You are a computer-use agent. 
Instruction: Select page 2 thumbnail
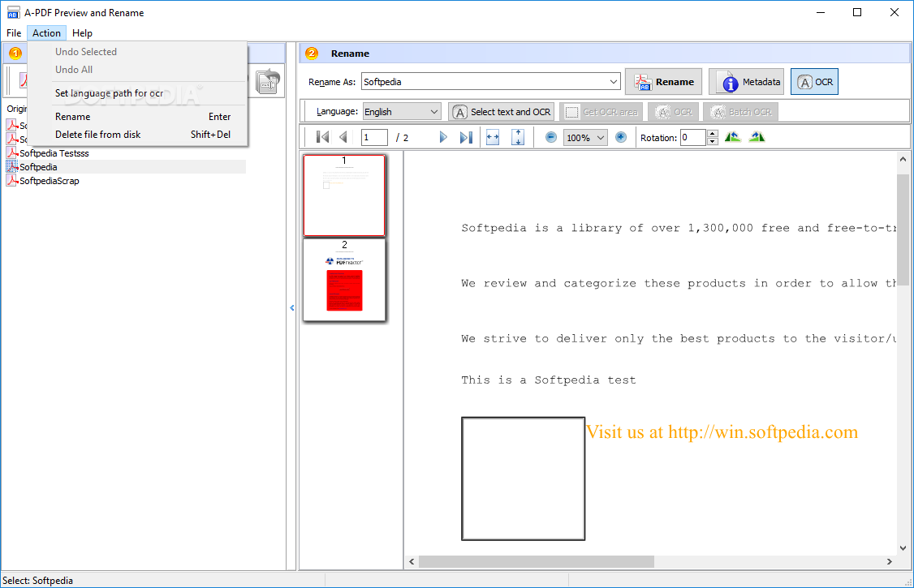[x=344, y=280]
